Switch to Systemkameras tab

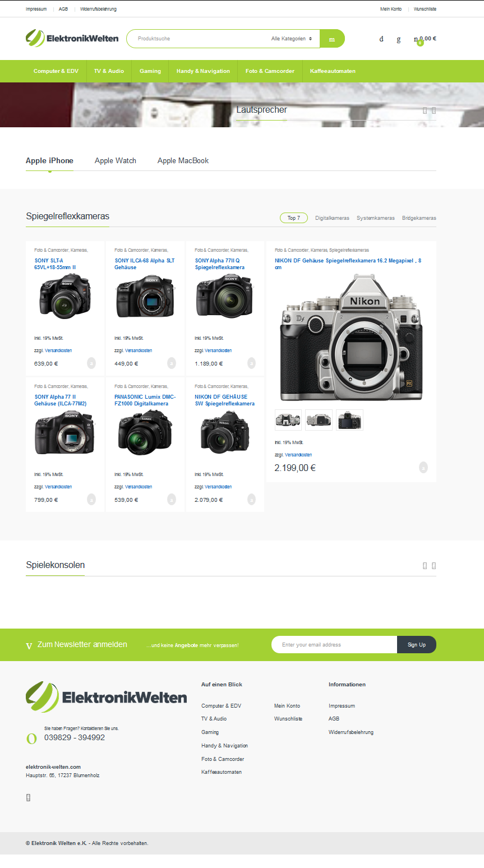coord(376,218)
